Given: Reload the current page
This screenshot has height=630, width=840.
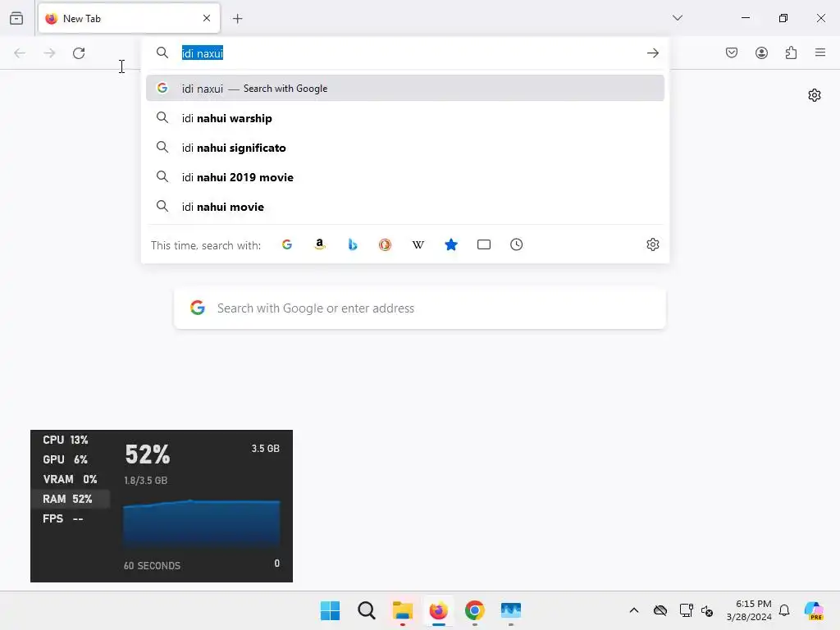Looking at the screenshot, I should [79, 53].
